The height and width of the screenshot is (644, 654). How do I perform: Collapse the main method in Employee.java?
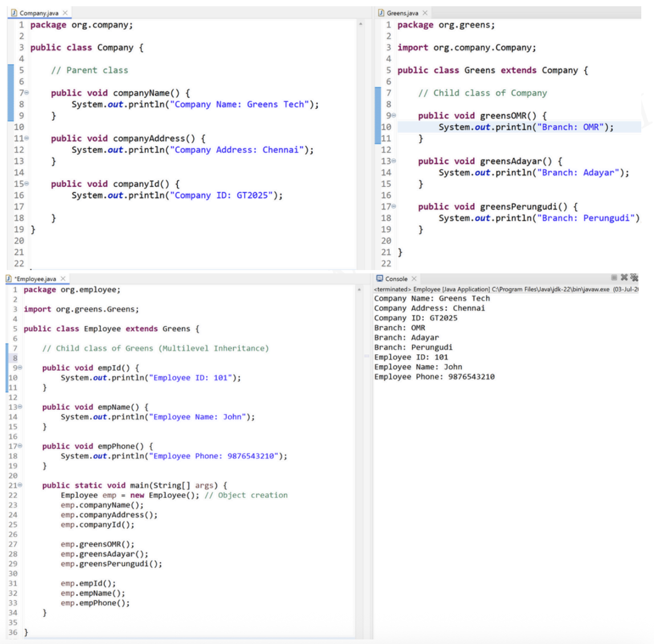tap(20, 486)
